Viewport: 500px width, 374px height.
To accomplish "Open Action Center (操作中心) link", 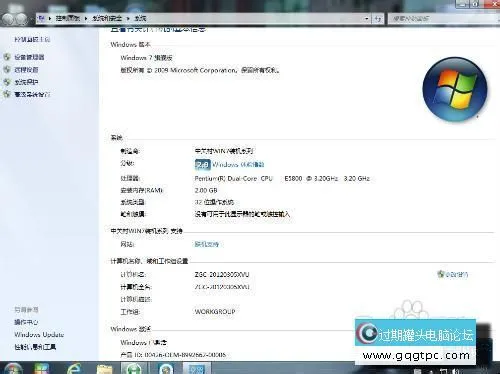I will 26,322.
